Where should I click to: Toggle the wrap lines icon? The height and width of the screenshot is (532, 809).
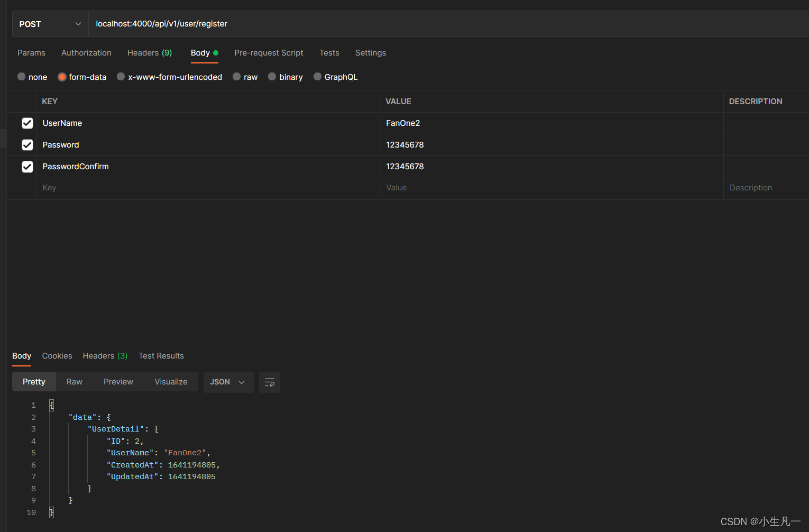pyautogui.click(x=270, y=382)
